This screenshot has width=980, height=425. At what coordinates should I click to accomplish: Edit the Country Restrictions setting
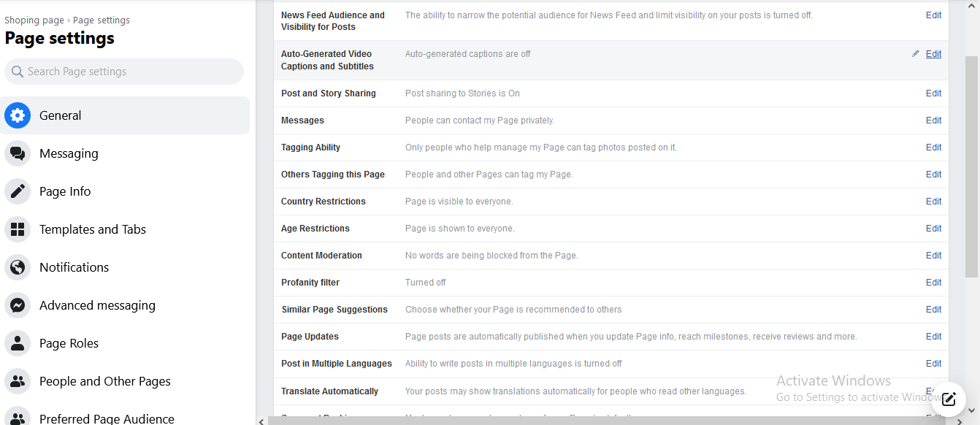(x=933, y=201)
